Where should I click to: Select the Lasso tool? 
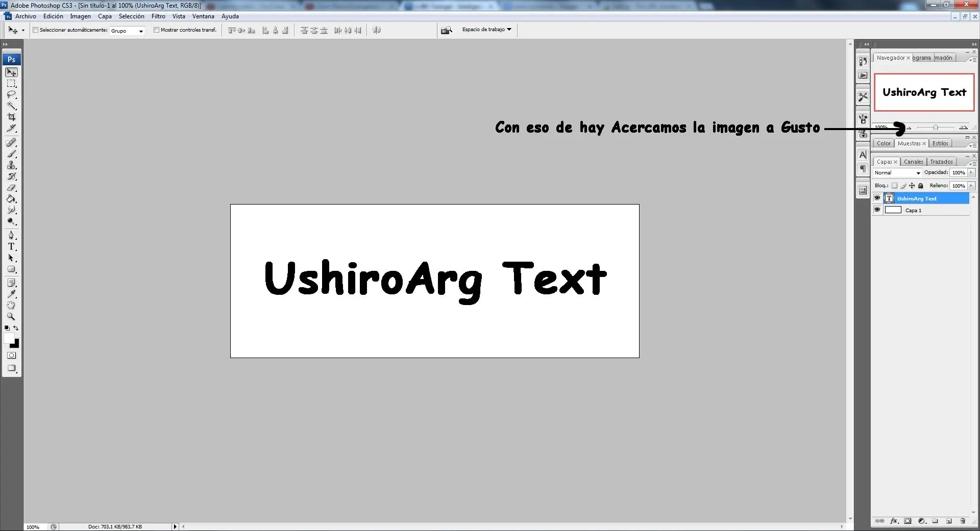coord(11,95)
